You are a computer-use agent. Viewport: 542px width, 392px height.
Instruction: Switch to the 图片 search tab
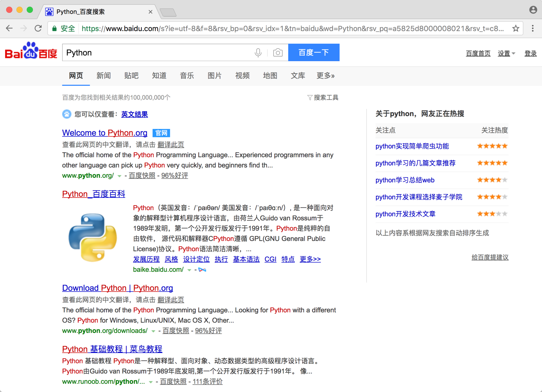(x=215, y=76)
